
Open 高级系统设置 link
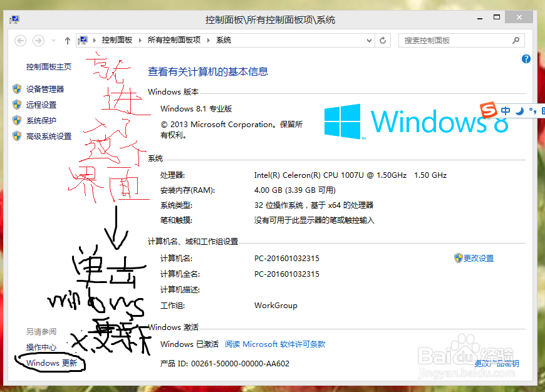49,137
